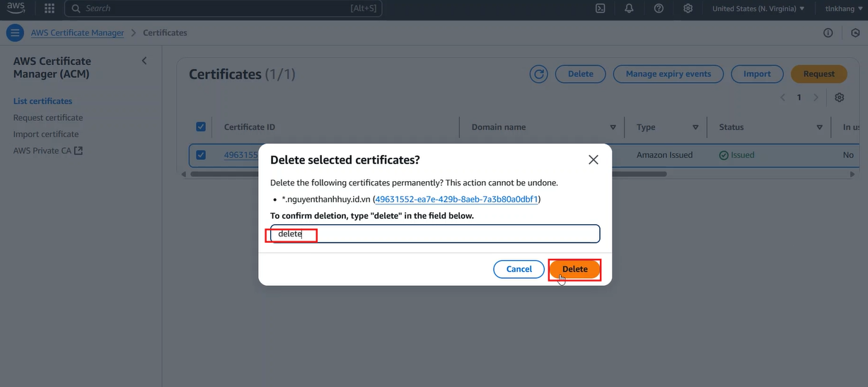Toggle the hamburger navigation menu

[x=15, y=33]
